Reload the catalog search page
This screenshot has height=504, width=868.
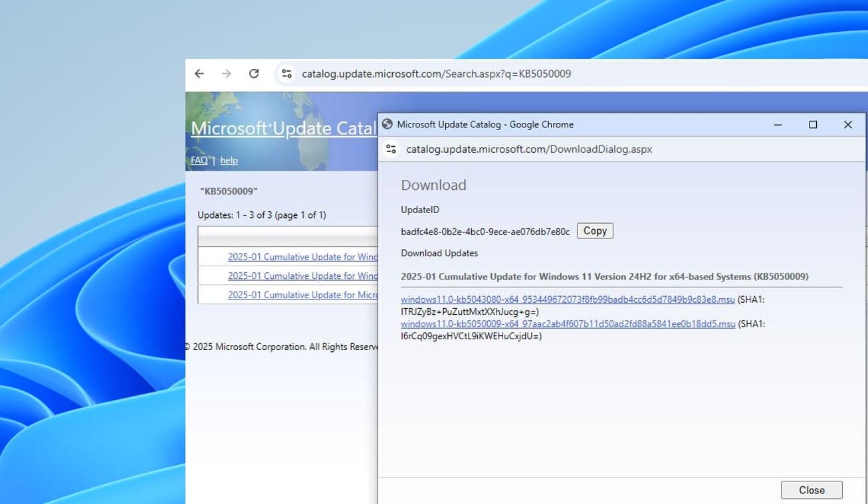tap(254, 74)
